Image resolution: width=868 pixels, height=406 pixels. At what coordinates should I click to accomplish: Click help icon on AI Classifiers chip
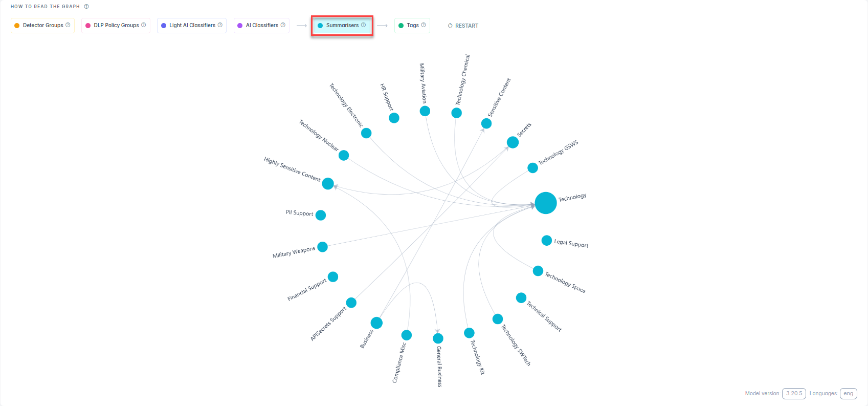tap(283, 25)
